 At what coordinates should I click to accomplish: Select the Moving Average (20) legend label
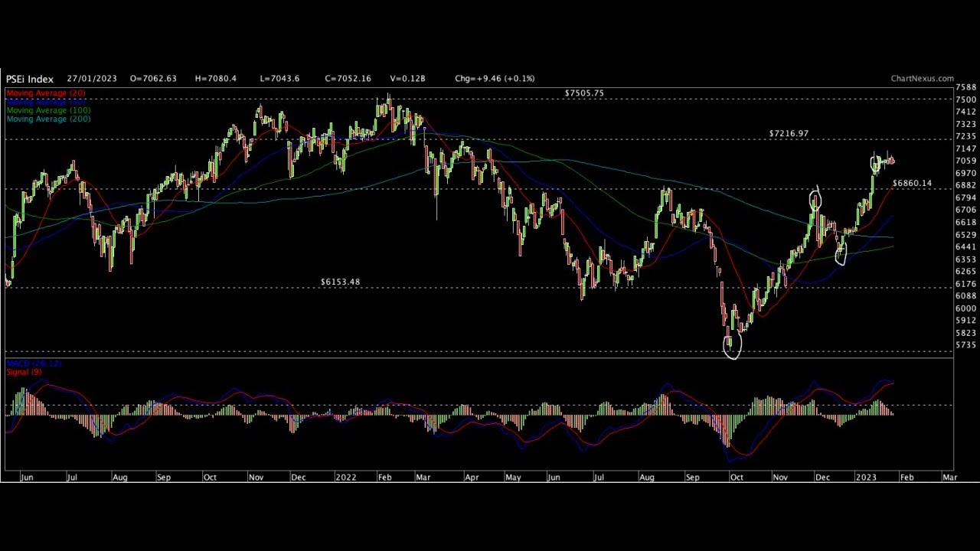click(x=46, y=93)
